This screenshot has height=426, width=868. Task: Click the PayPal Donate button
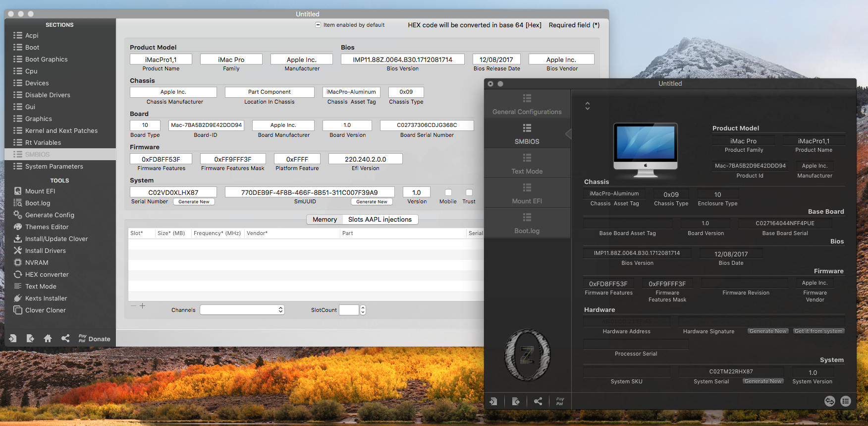(94, 339)
